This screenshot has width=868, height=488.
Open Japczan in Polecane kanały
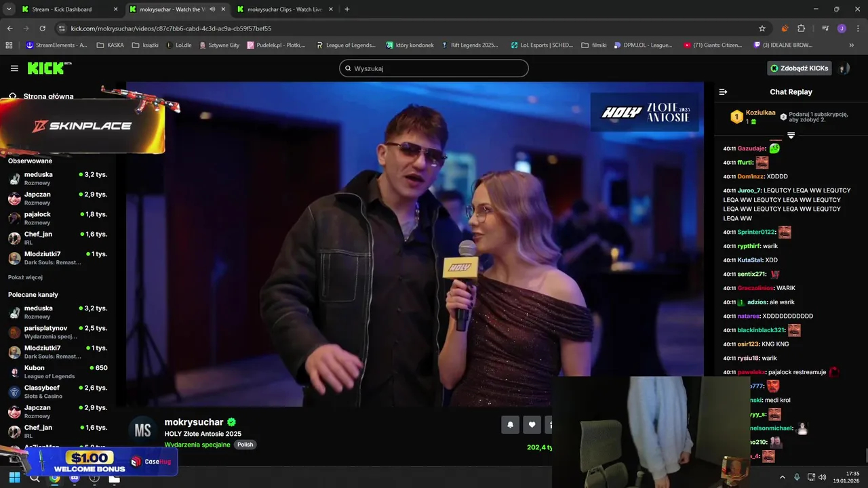coord(58,411)
